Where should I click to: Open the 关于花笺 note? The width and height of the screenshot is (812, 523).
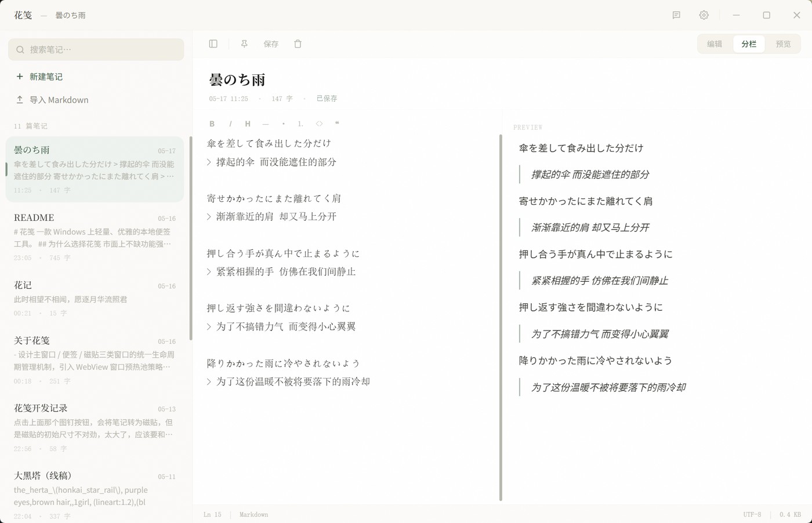pyautogui.click(x=95, y=360)
